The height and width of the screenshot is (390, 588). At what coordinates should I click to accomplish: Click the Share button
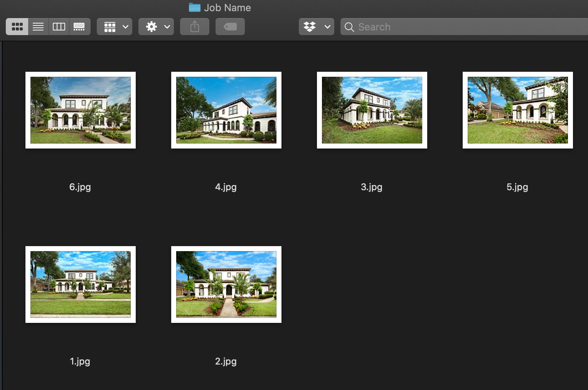tap(195, 27)
